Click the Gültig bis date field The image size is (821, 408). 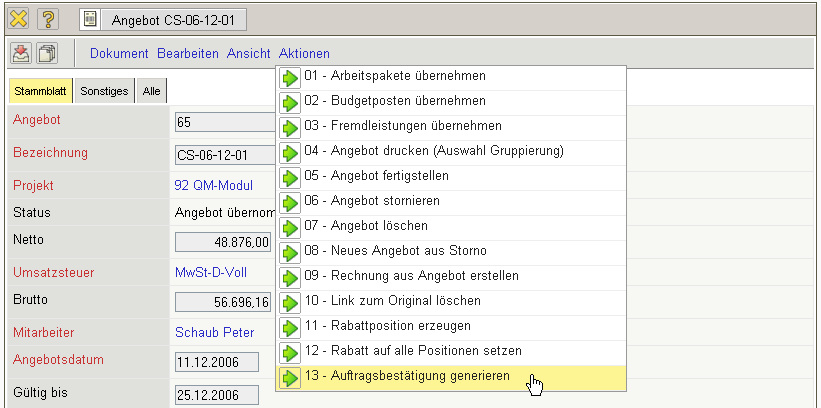tap(216, 394)
